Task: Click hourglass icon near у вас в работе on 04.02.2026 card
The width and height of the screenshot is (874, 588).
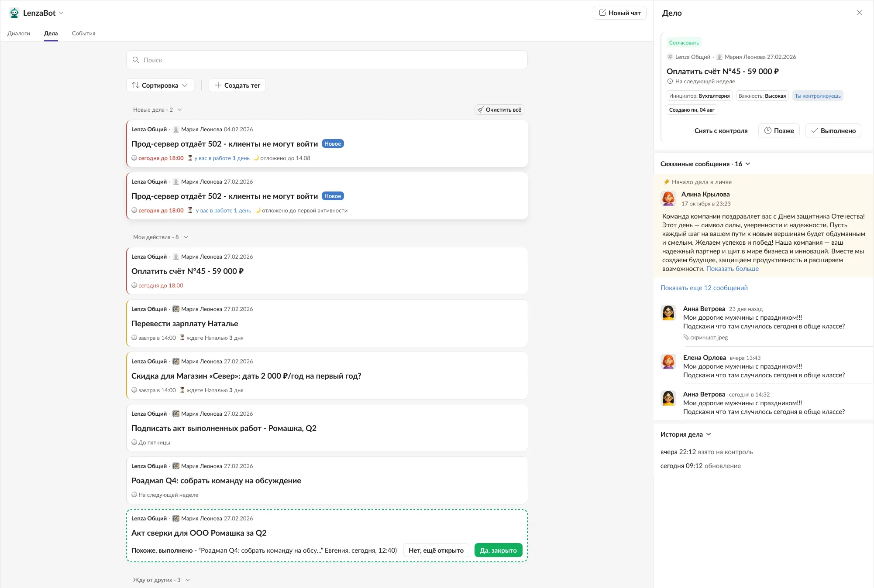Action: tap(190, 158)
